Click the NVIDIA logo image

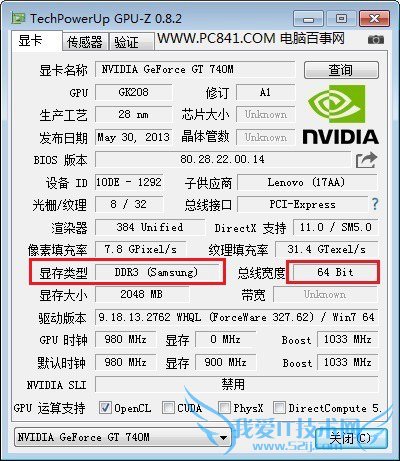[340, 115]
